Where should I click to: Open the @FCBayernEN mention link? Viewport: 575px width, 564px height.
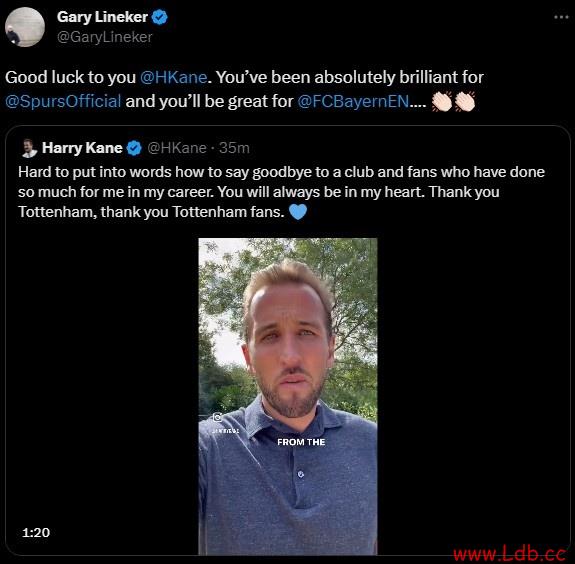click(353, 101)
